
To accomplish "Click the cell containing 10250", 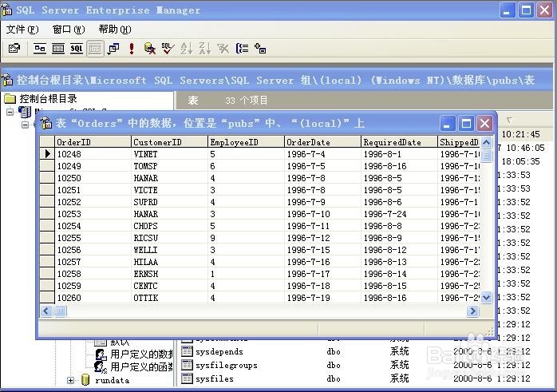I will pyautogui.click(x=93, y=178).
